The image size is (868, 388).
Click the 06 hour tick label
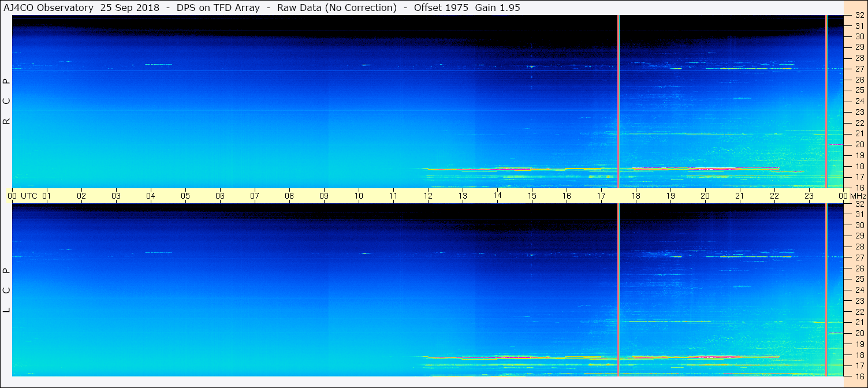pos(220,196)
